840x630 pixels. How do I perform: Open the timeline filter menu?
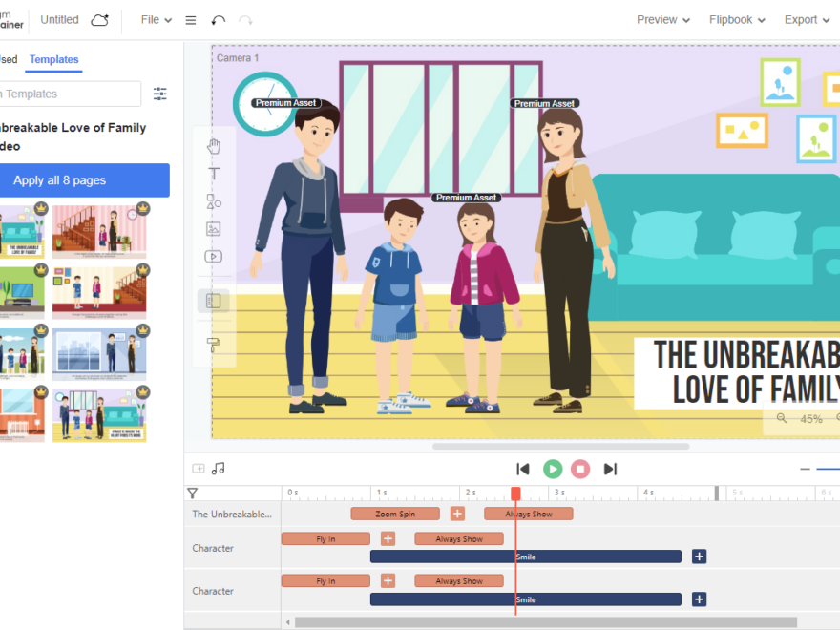coord(193,493)
